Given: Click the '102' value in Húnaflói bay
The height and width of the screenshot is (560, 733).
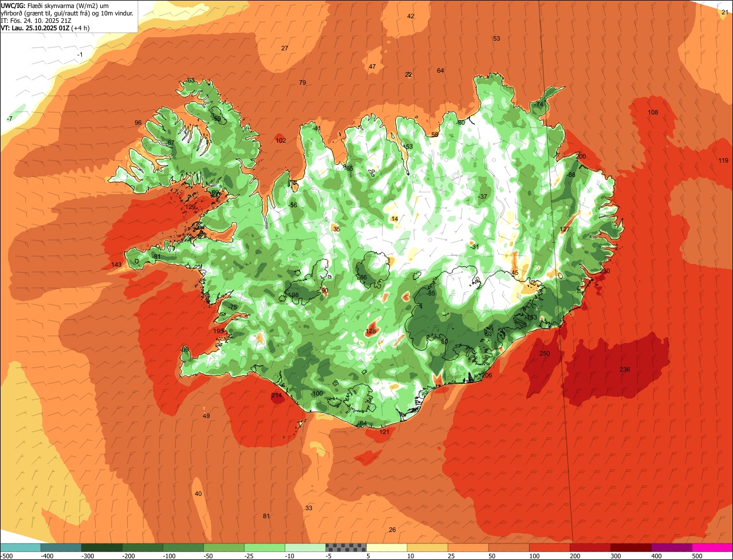Looking at the screenshot, I should (281, 140).
